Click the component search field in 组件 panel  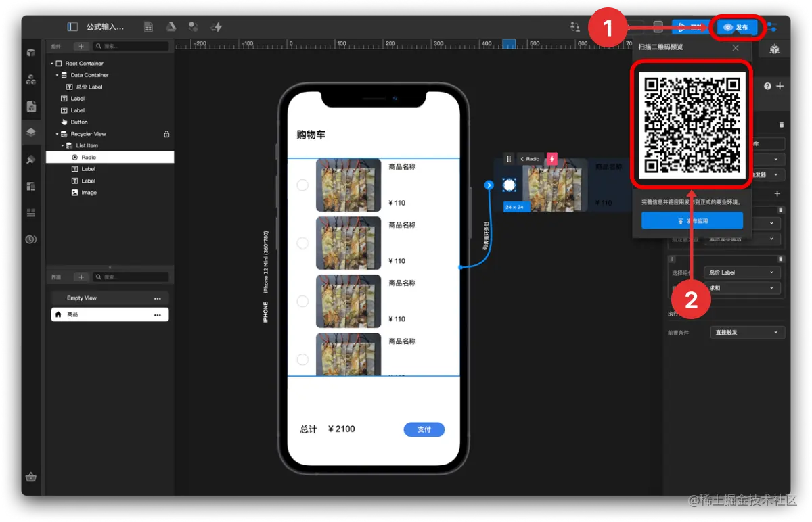point(131,47)
